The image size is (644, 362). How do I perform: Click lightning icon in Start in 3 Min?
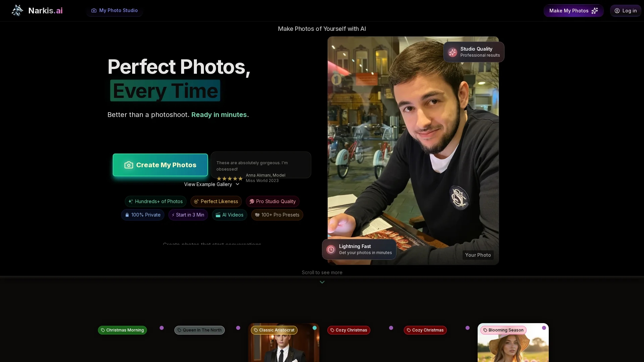point(173,215)
